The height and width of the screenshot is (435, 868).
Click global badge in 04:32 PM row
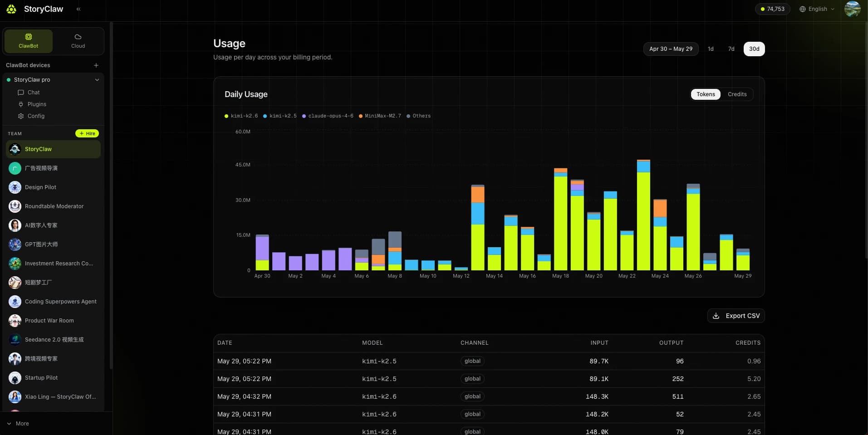click(x=472, y=396)
